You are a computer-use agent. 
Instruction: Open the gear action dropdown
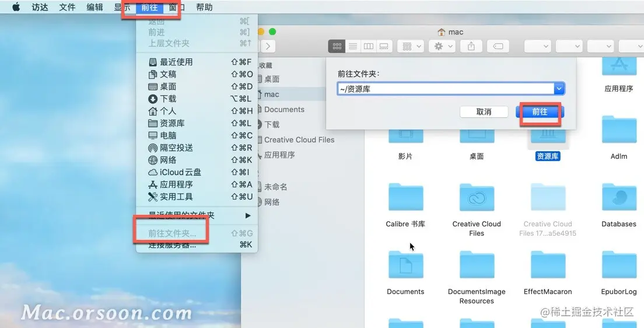(x=442, y=47)
